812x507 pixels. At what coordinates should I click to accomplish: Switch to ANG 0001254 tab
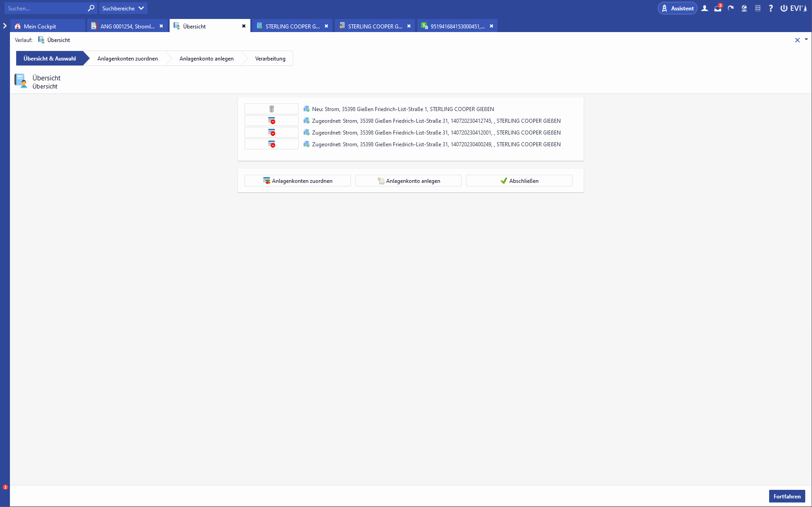(x=127, y=26)
